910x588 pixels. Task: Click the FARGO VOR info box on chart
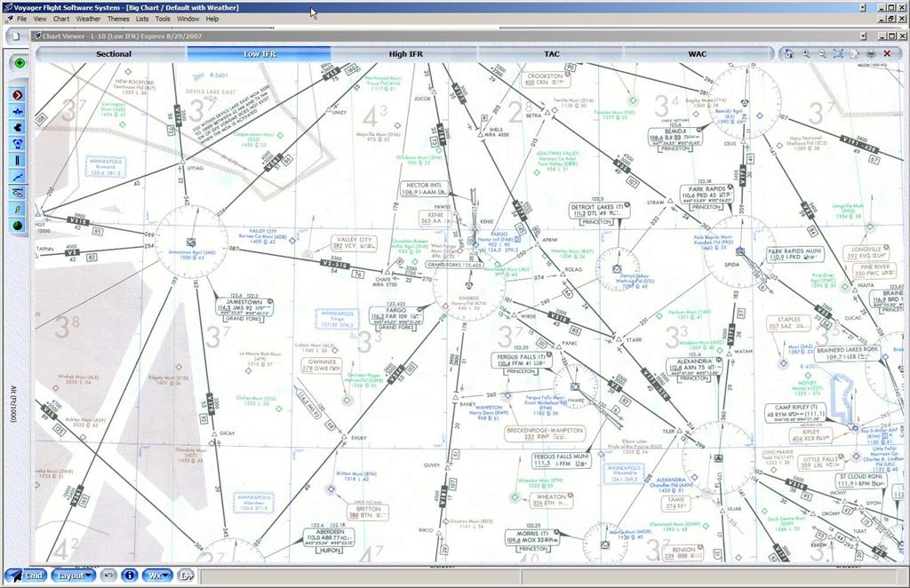coord(397,316)
